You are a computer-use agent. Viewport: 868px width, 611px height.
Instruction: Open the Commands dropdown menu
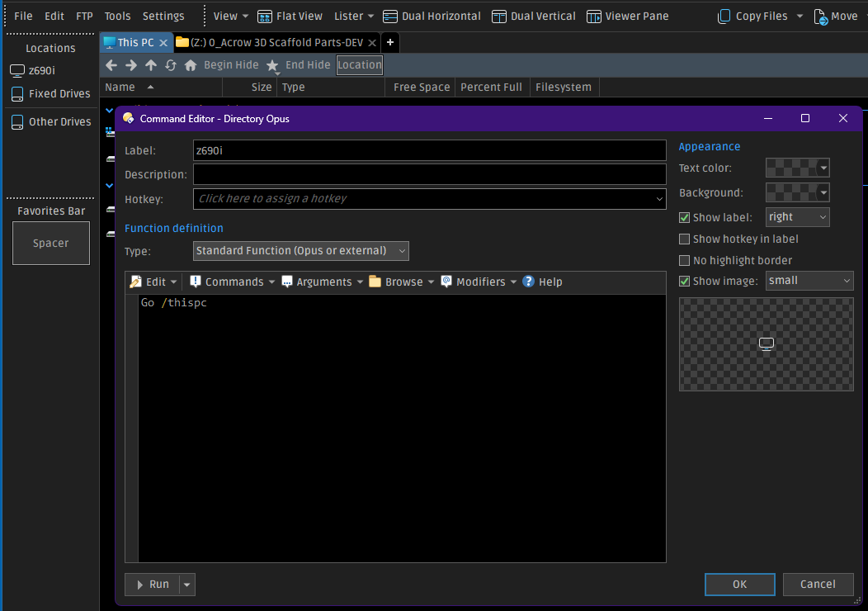pos(233,282)
